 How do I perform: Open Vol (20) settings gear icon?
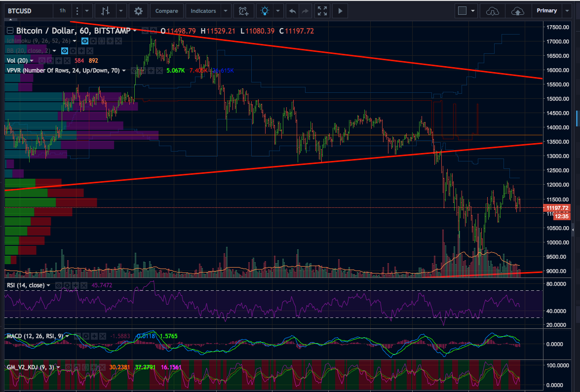(x=50, y=61)
